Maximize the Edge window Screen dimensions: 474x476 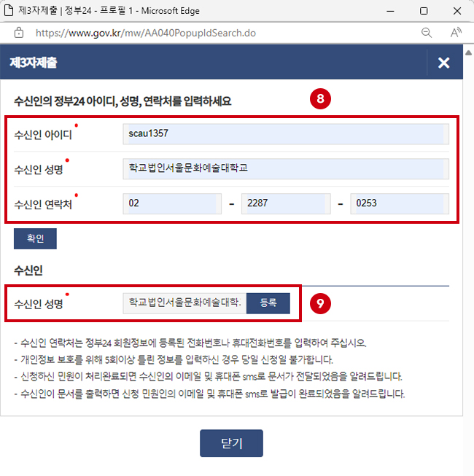[x=424, y=11]
